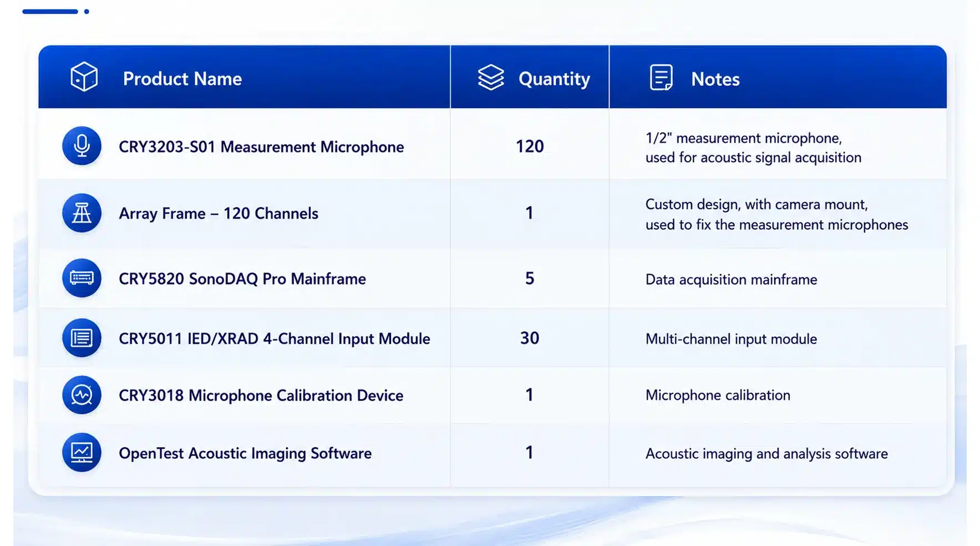The height and width of the screenshot is (546, 980).
Task: Click the mainframe device icon for CRY5820
Action: pyautogui.click(x=82, y=278)
